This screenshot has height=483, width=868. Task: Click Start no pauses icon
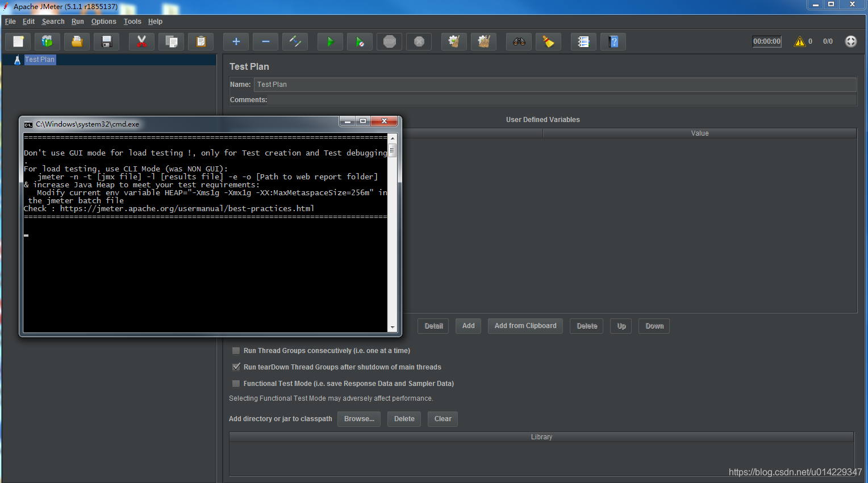click(x=360, y=41)
